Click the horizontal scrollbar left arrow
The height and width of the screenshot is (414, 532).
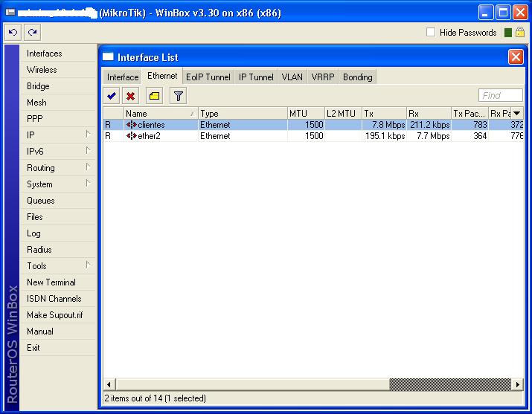coord(109,384)
